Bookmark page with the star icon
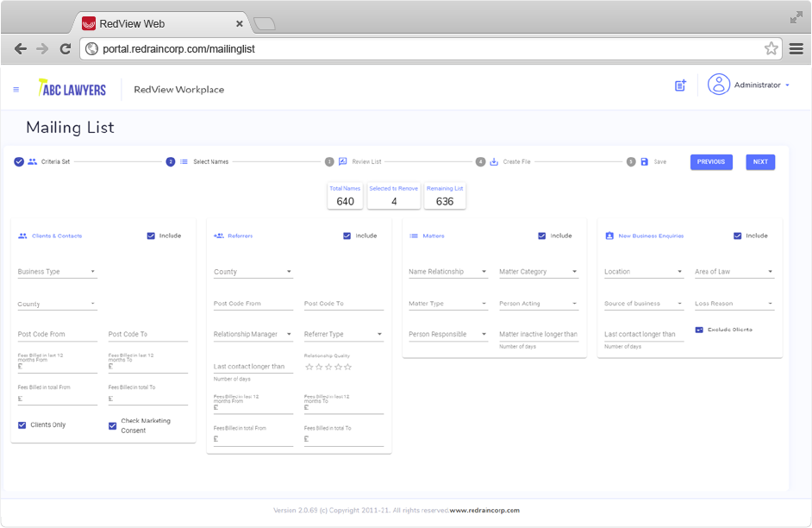 tap(771, 48)
